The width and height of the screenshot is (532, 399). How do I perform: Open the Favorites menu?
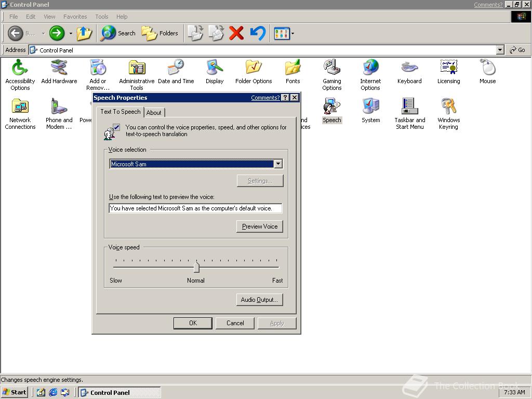(x=75, y=17)
